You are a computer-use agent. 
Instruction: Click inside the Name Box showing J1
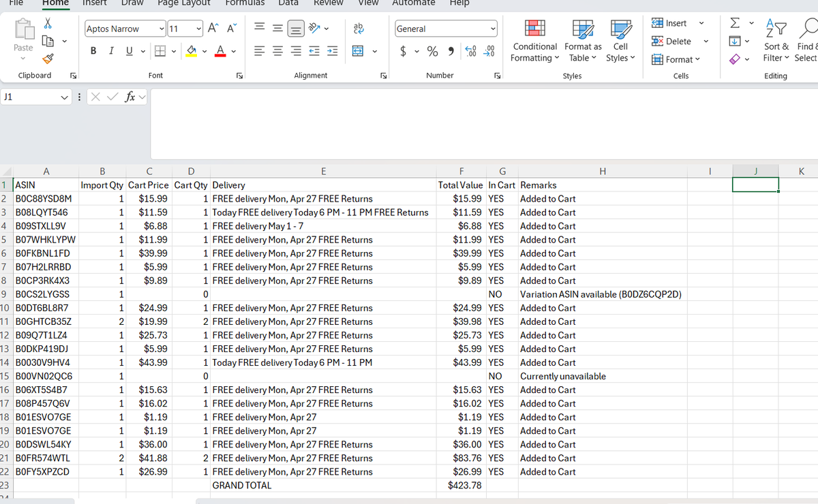[30, 97]
